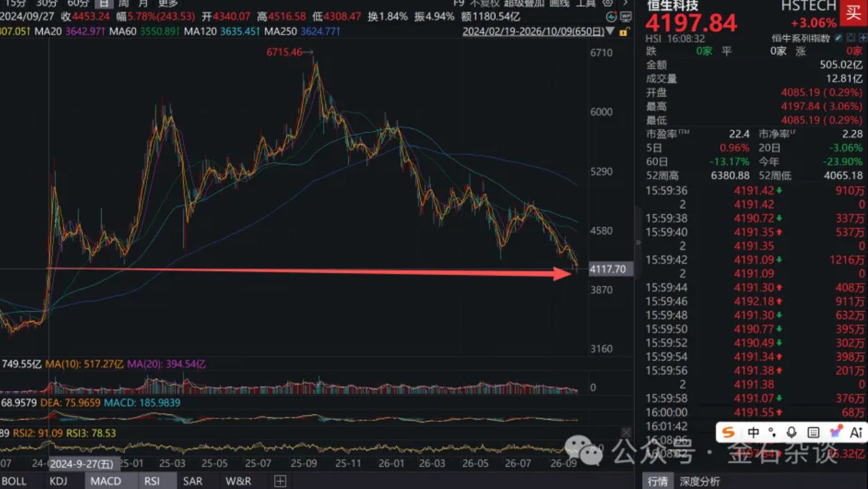Open the soft keyboard icon in IME toolbar
Viewport: 868px width, 489px height.
tap(814, 432)
